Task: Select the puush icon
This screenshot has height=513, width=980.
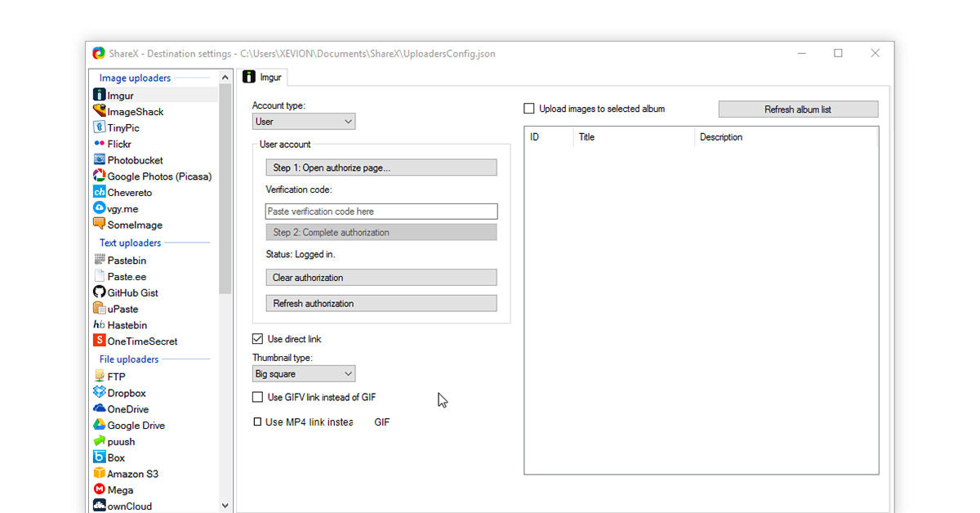Action: pos(100,441)
